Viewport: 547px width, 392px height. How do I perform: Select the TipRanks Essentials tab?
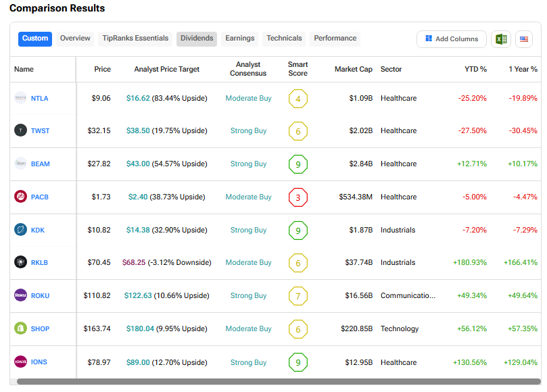click(x=135, y=39)
